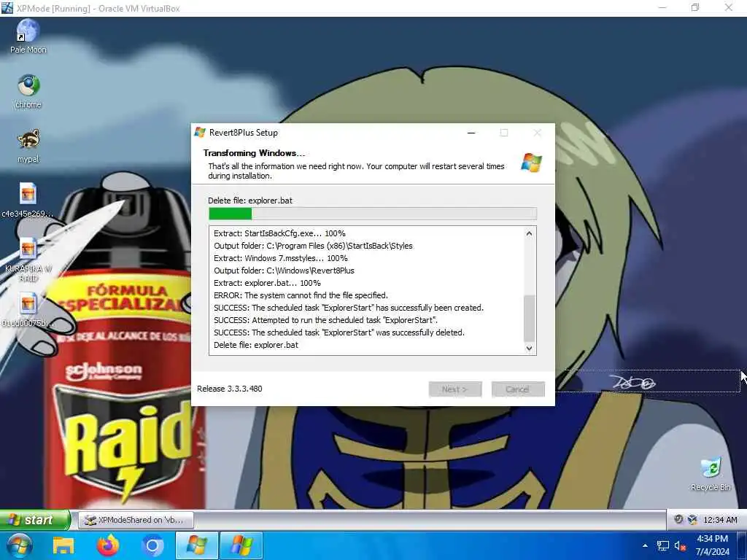Viewport: 747px width, 560px height.
Task: Click the XP tray clock 12:34 AM
Action: (x=720, y=520)
